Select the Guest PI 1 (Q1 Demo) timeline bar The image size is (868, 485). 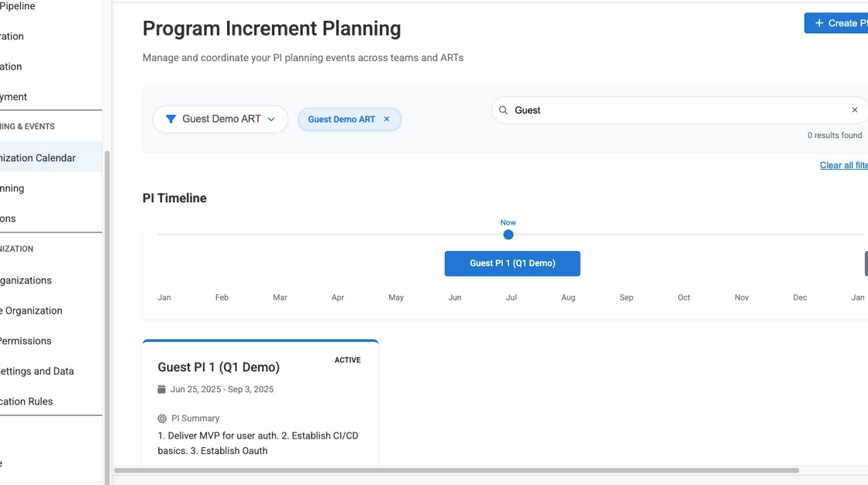[512, 263]
